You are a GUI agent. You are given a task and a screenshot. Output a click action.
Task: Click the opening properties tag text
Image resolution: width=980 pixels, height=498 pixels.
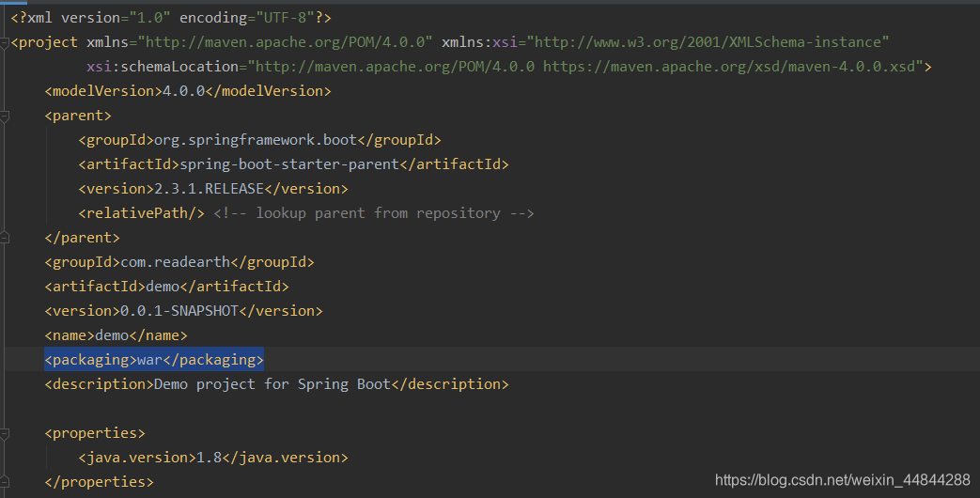tap(94, 433)
